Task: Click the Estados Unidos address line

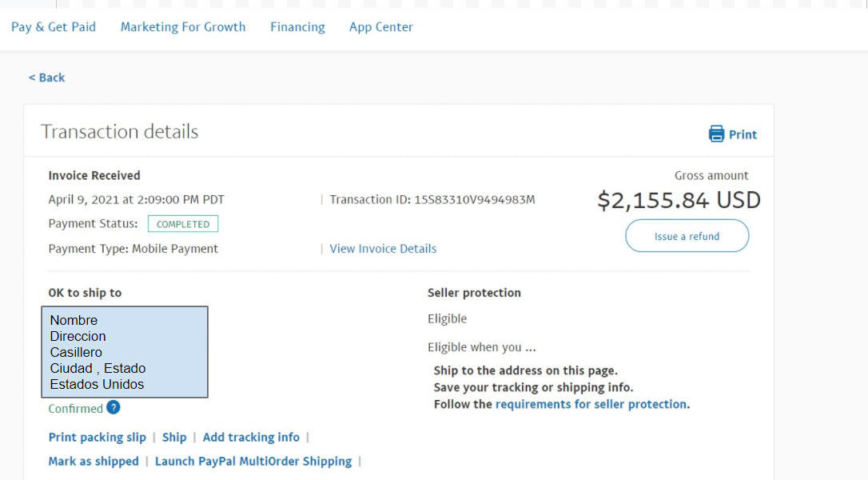Action: pyautogui.click(x=97, y=385)
